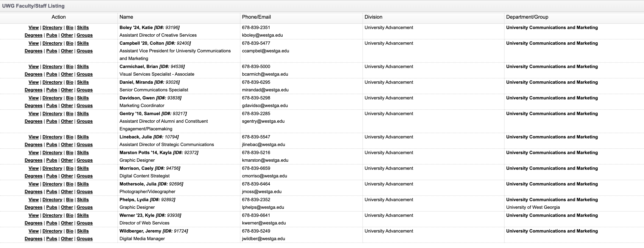The height and width of the screenshot is (248, 644).
Task: Click Pubs link for Samuel Gentry
Action: (x=52, y=121)
